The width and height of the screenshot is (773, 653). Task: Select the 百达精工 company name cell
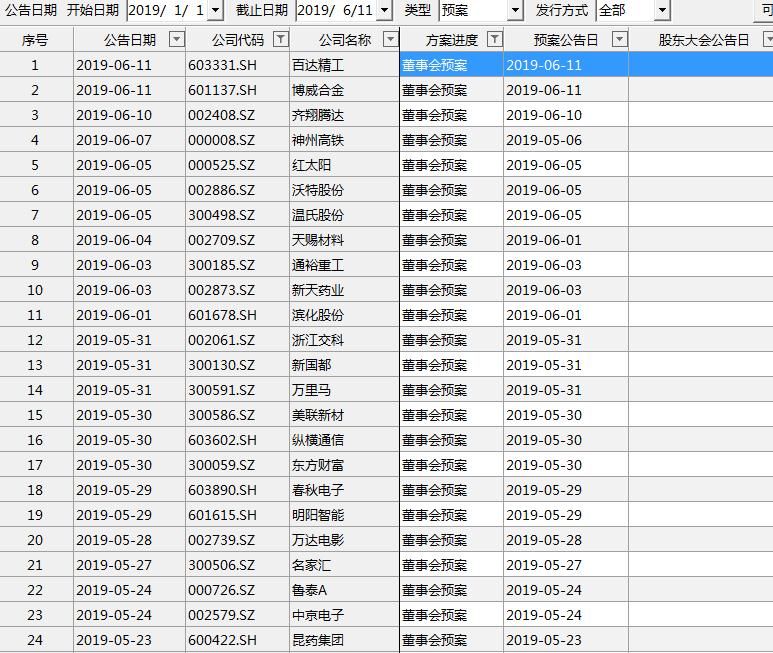318,65
